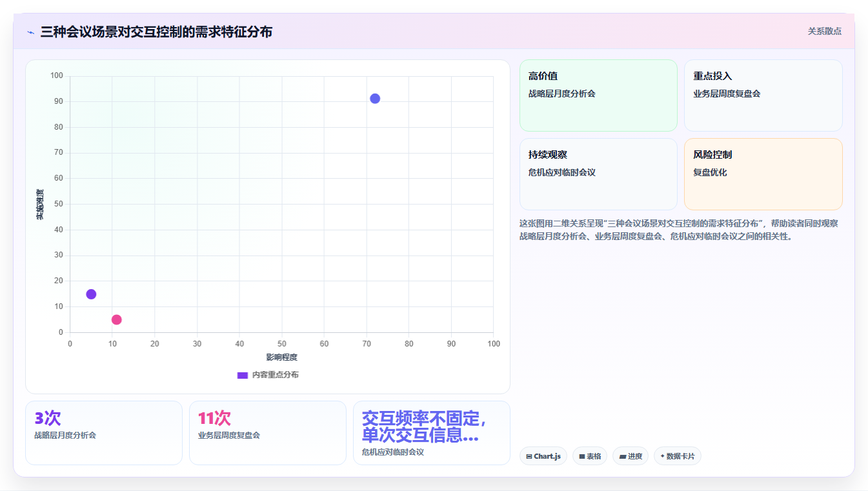Click the main title 三种会议场景对交互控制的需求特征分布
This screenshot has height=491, width=868.
click(x=156, y=32)
